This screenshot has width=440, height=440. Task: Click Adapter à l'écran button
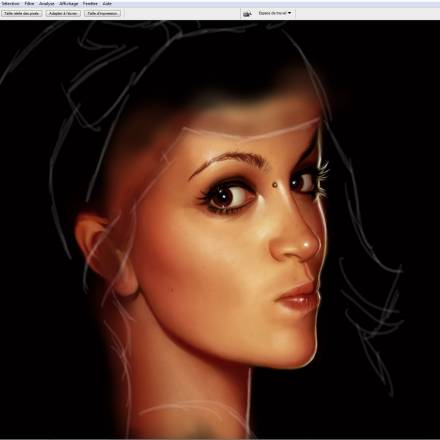pyautogui.click(x=63, y=13)
